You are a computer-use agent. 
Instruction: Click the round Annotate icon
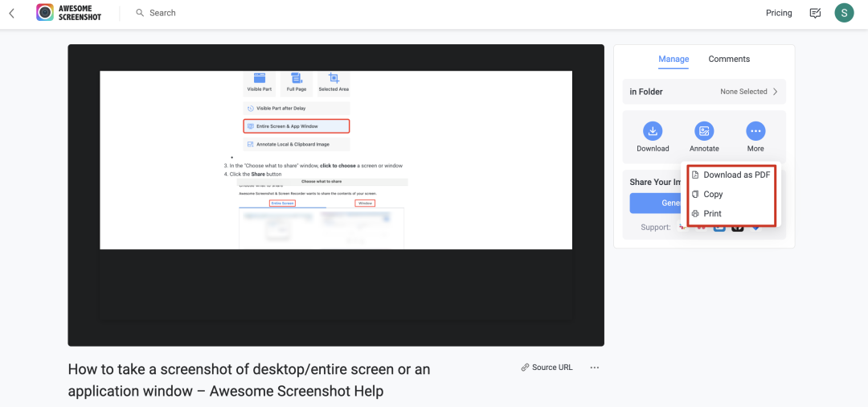tap(704, 131)
